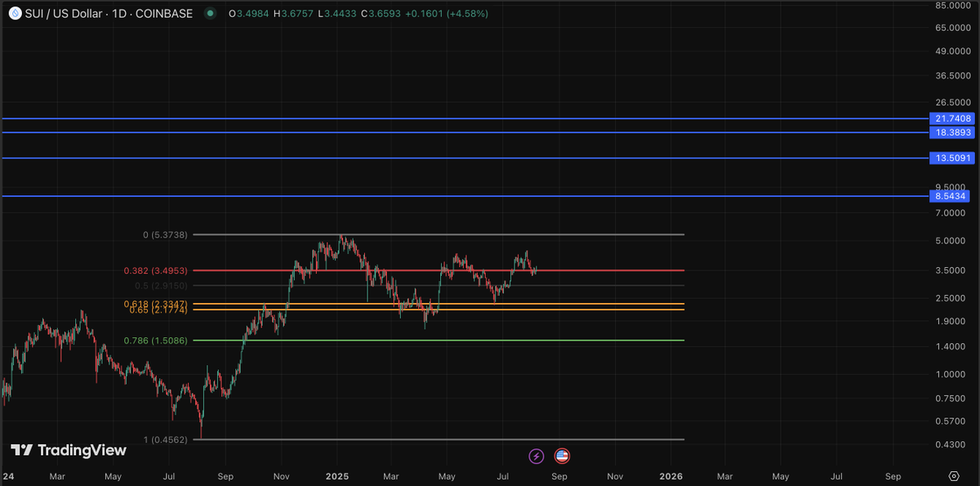Click the purple lightning event icon on timeline
Screen dimensions: 980x486
[538, 456]
